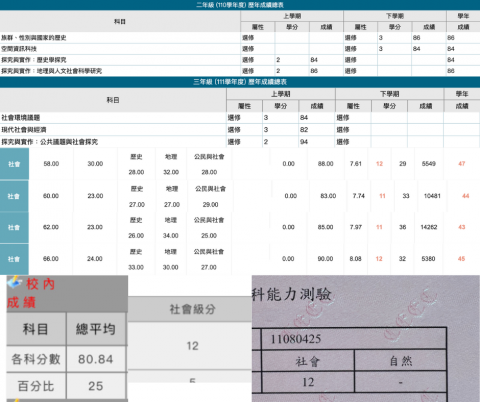Image resolution: width=480 pixels, height=402 pixels.
Task: Click the value 88.00 in the mock exam table
Action: click(x=325, y=164)
